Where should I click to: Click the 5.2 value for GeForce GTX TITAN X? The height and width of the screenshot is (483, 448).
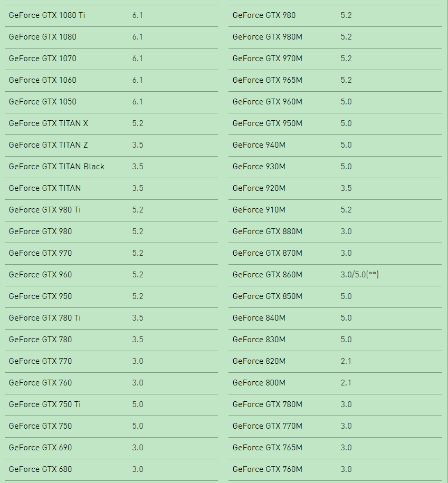pyautogui.click(x=138, y=123)
